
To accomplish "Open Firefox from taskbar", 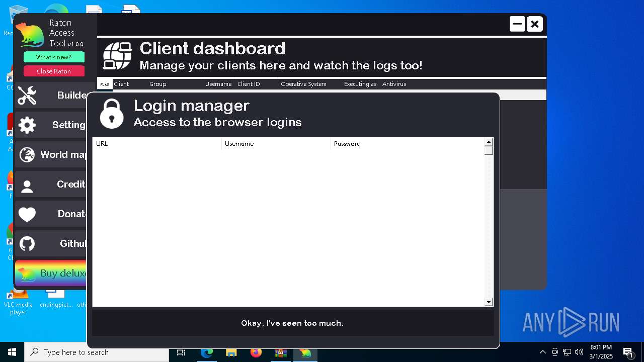I will [x=256, y=352].
